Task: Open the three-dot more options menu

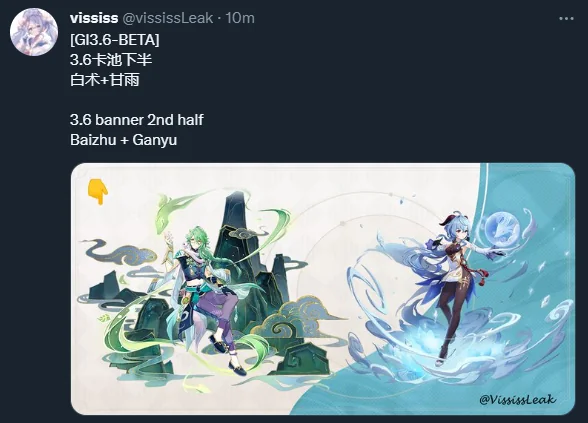Action: coord(566,18)
